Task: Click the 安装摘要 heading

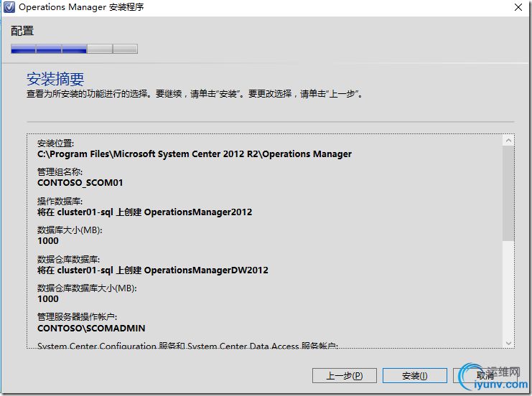Action: pyautogui.click(x=55, y=79)
